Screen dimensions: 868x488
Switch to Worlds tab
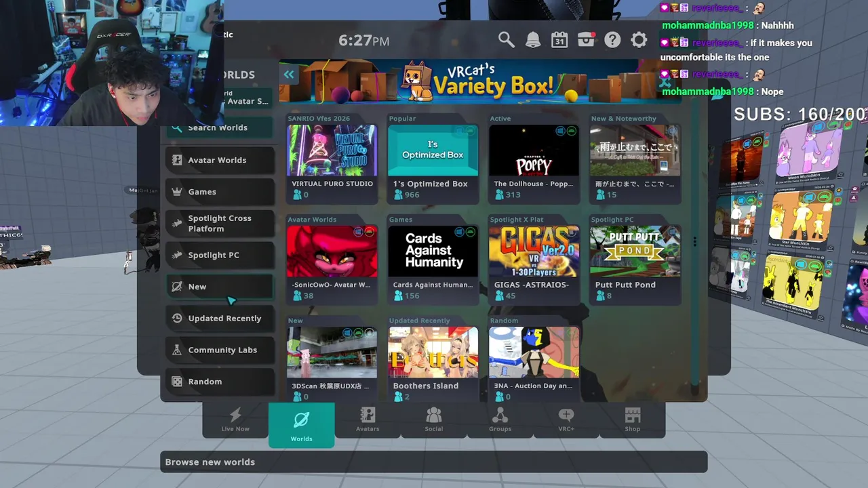tap(301, 425)
